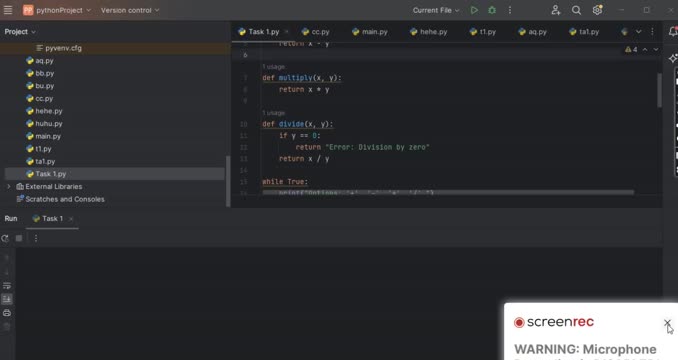Start debugging with the bug icon
Viewport: 678px width, 360px height.
pos(492,10)
